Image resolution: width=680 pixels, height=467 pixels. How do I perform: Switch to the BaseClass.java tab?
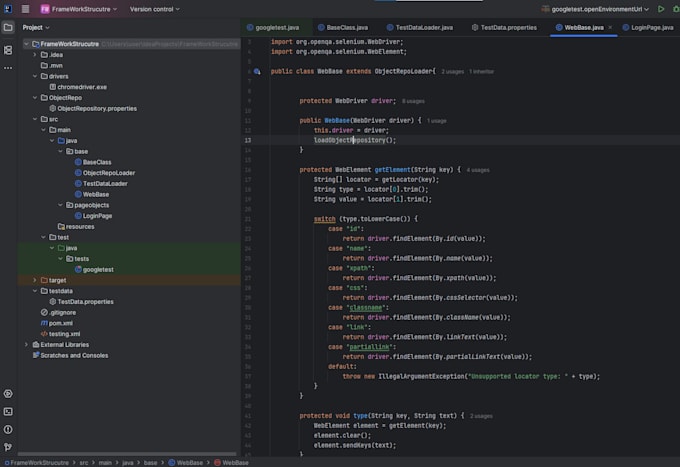[343, 27]
